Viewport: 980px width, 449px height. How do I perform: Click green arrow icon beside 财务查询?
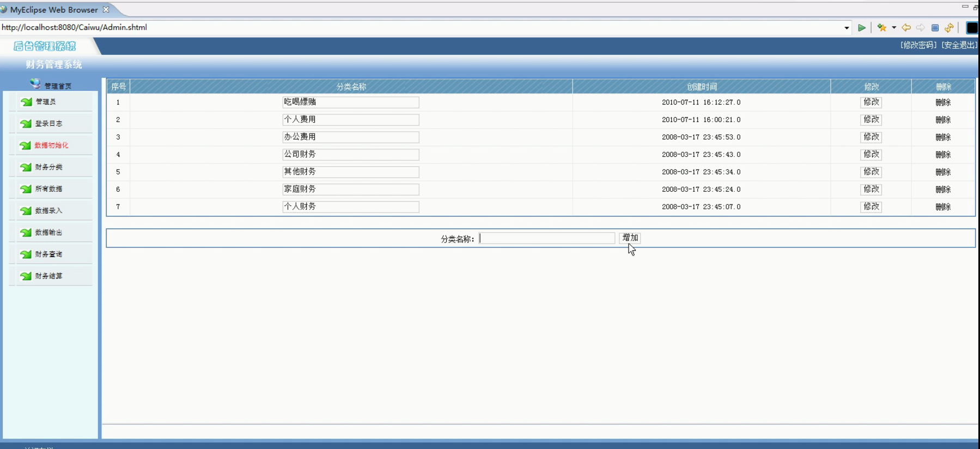click(26, 254)
